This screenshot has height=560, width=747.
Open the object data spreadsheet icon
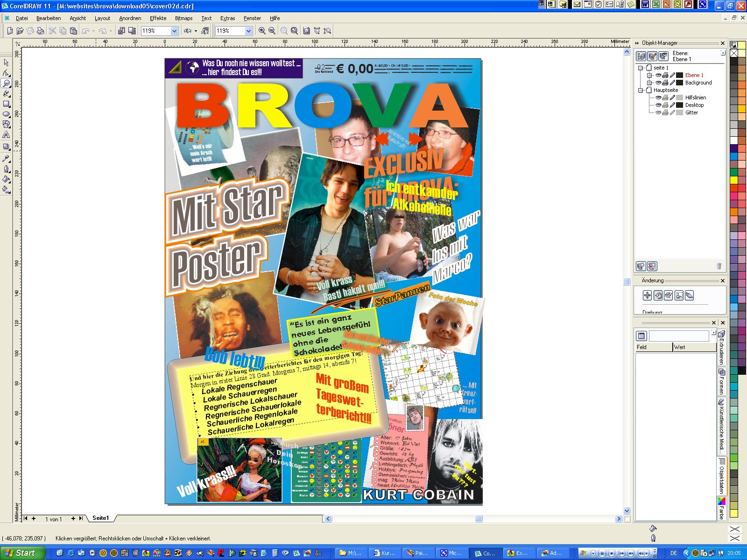[641, 336]
